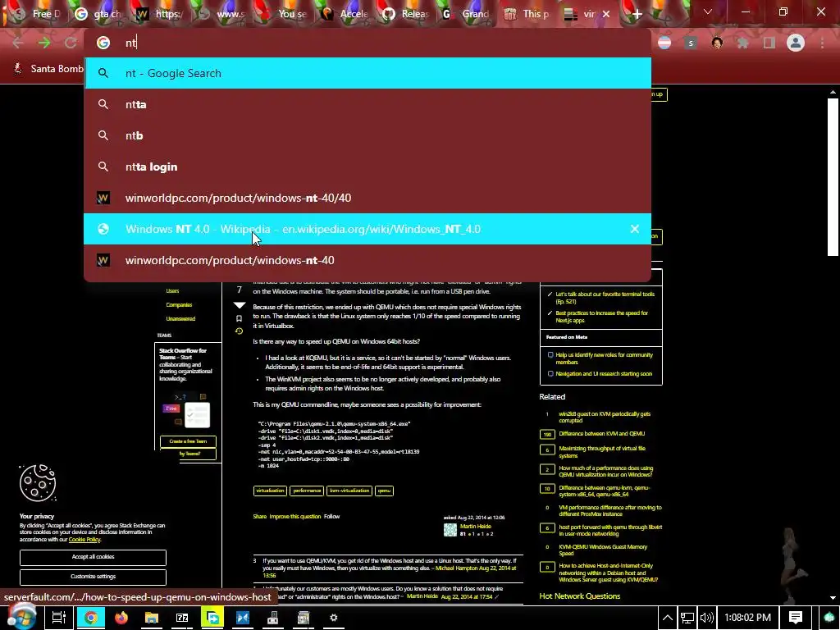Open File Explorer from the taskbar

coord(152,618)
